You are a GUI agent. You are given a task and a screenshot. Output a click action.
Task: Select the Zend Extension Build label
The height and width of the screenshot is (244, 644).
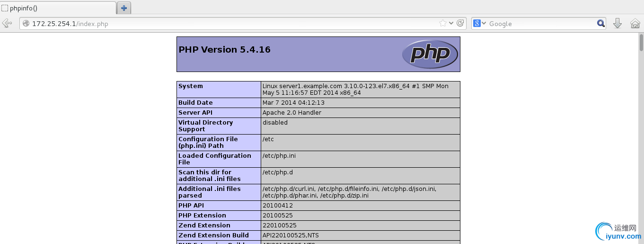[213, 235]
